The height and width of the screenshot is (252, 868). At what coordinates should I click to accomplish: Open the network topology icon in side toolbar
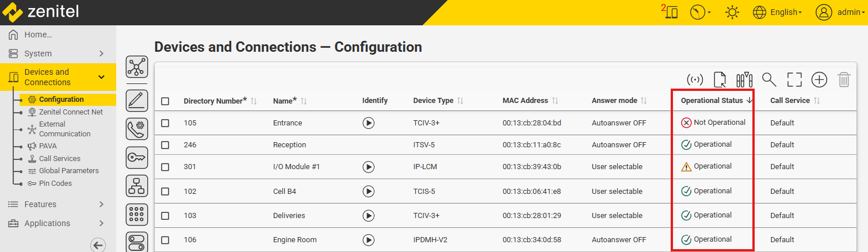tap(136, 68)
